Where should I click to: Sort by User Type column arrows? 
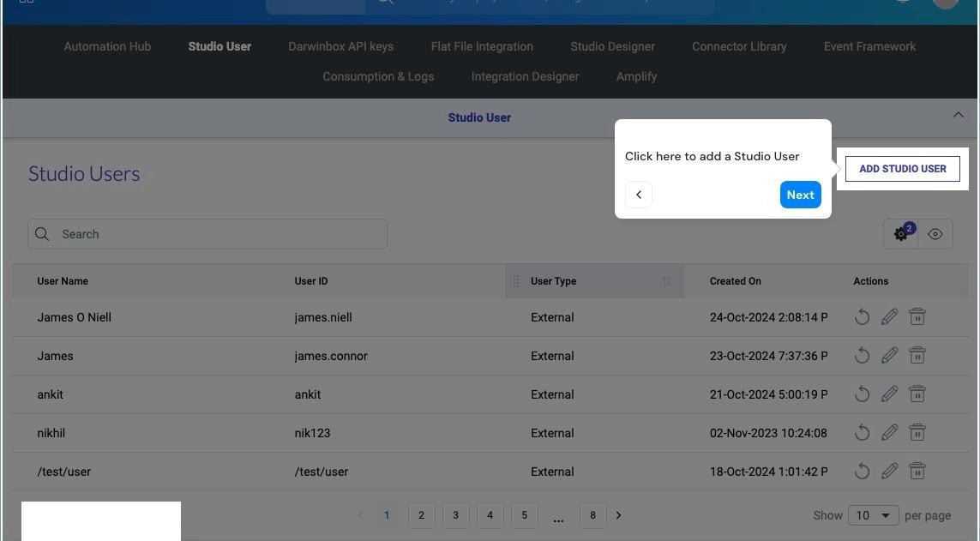point(667,281)
